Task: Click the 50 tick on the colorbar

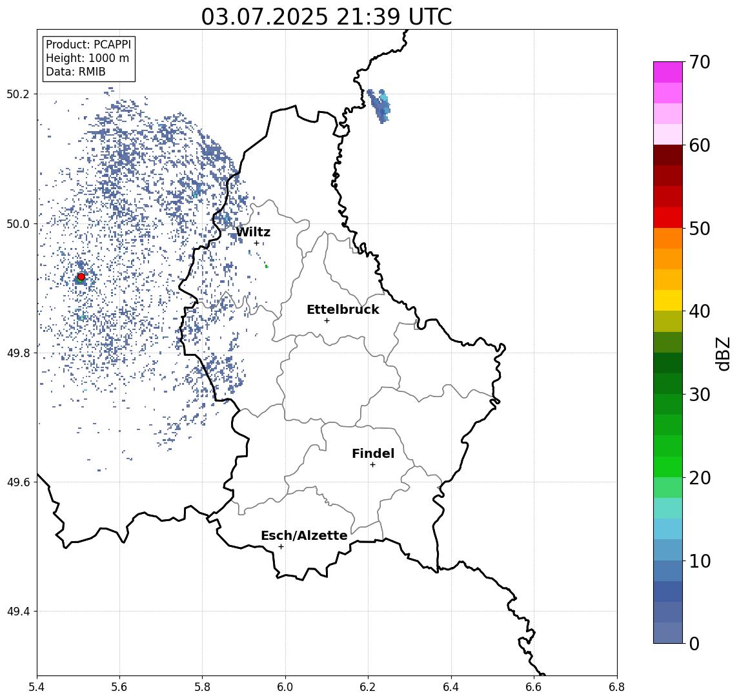Action: click(700, 229)
